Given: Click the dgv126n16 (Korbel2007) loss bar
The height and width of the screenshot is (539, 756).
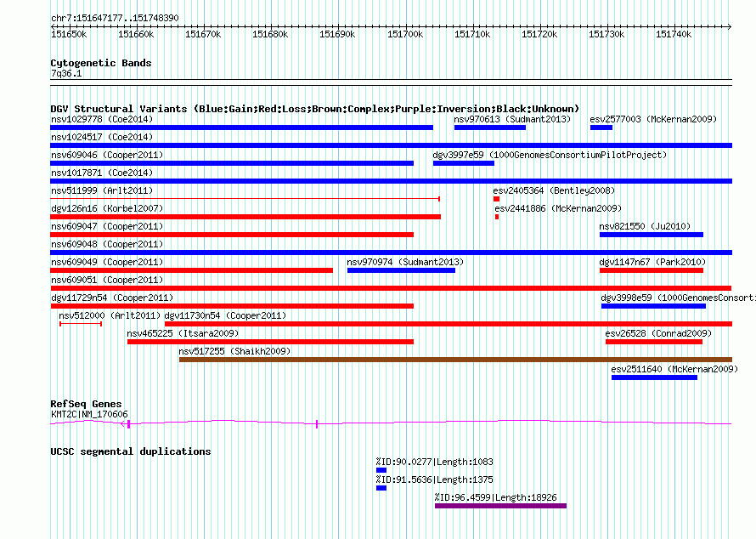Looking at the screenshot, I should [245, 217].
